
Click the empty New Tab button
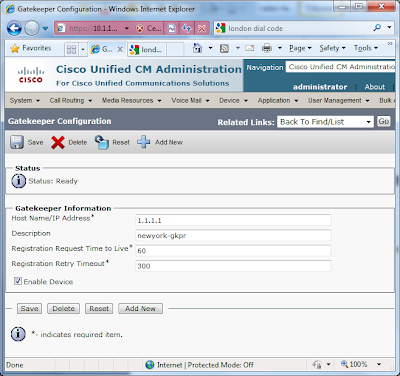point(175,50)
